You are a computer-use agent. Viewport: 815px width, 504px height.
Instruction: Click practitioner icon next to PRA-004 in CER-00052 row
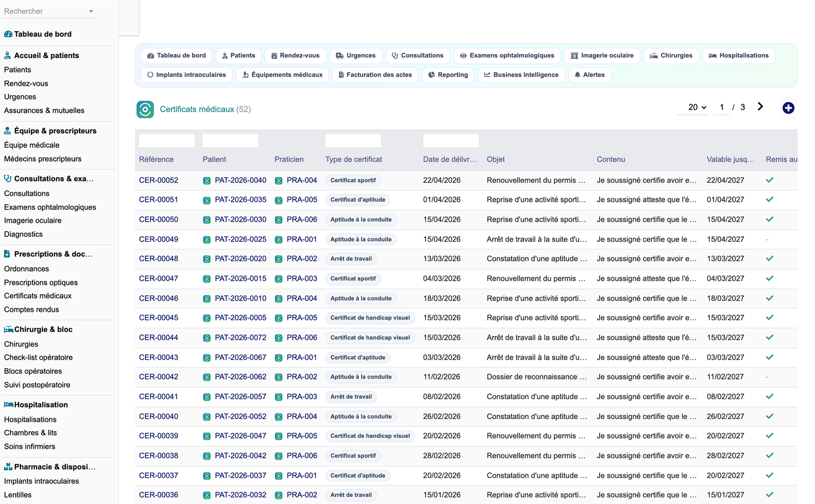[279, 181]
